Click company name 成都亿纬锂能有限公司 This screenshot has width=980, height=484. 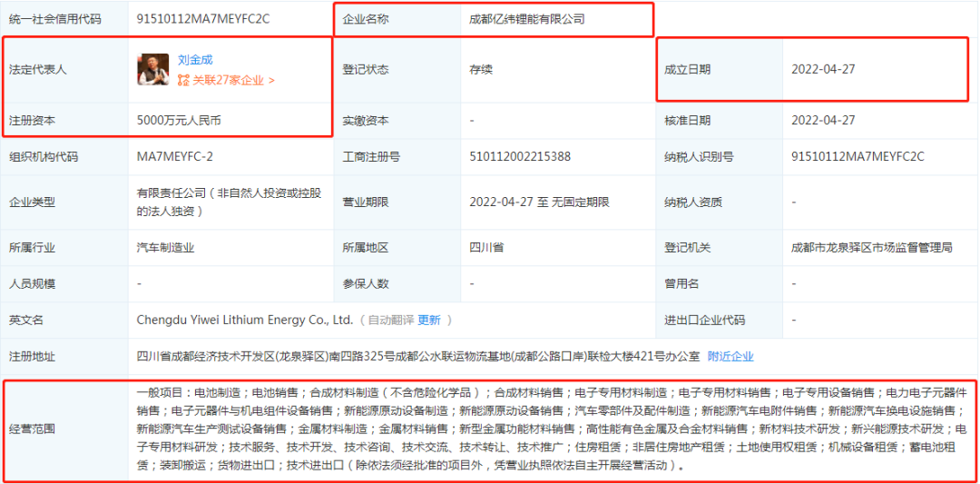click(x=527, y=19)
